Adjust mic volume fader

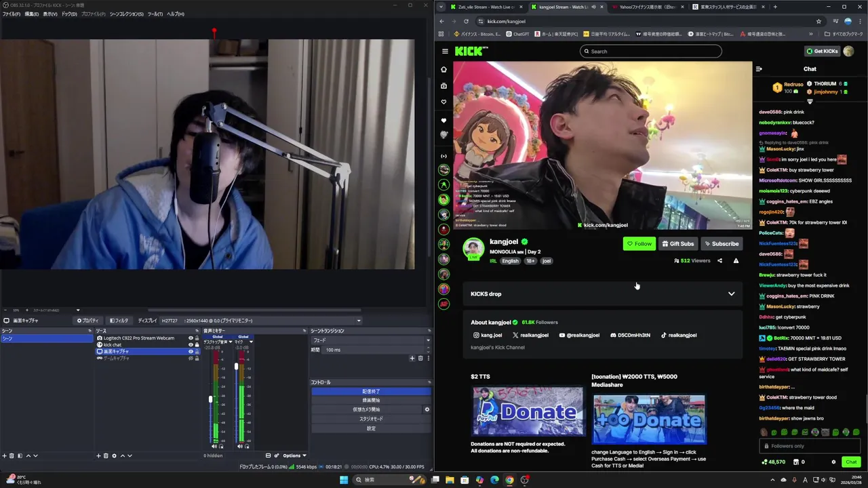[x=236, y=367]
